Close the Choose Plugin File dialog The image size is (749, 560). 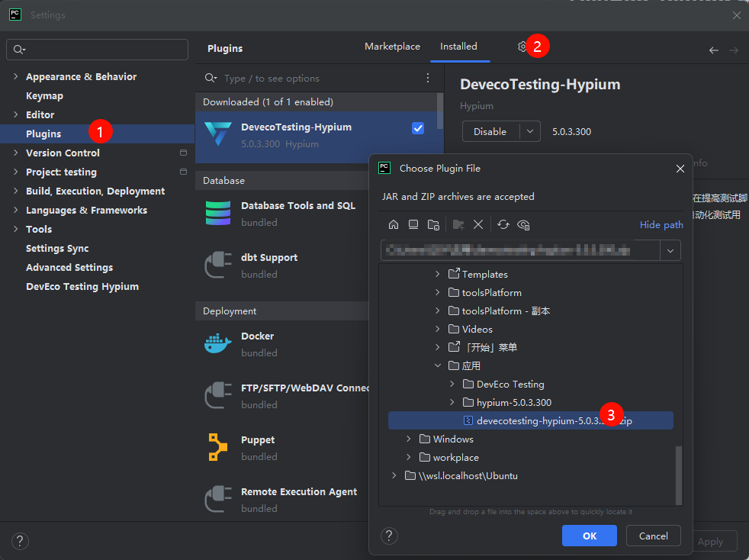[680, 169]
